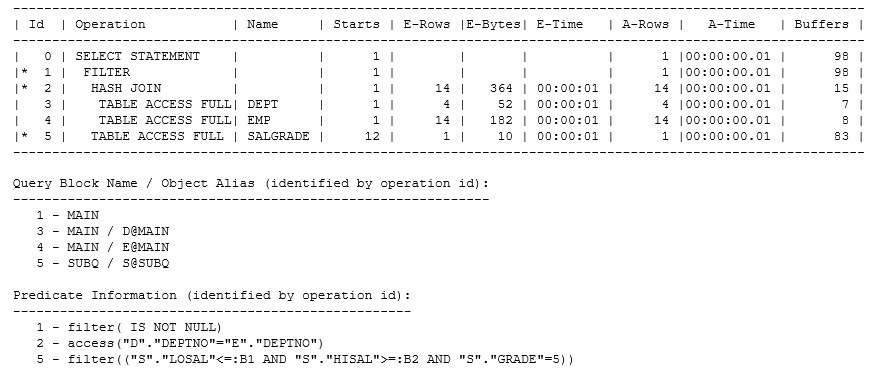
Task: Click the DEPTNO access predicate line
Action: tap(180, 343)
